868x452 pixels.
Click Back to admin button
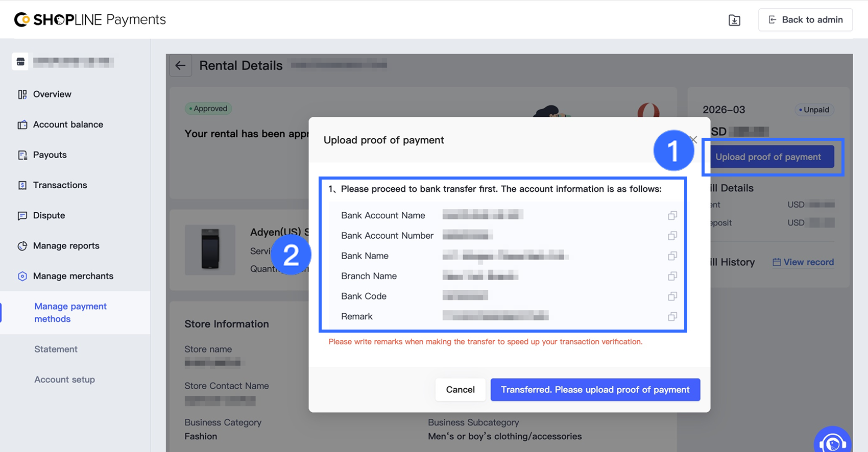(x=805, y=20)
